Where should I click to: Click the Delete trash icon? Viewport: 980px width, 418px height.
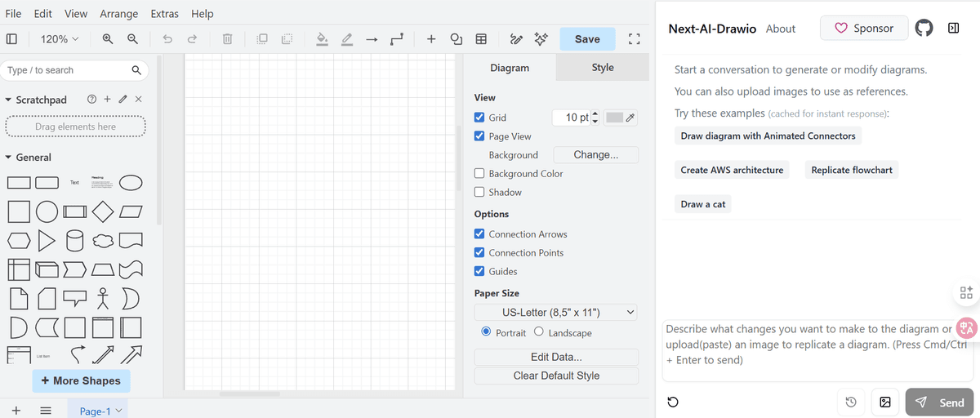click(x=228, y=39)
